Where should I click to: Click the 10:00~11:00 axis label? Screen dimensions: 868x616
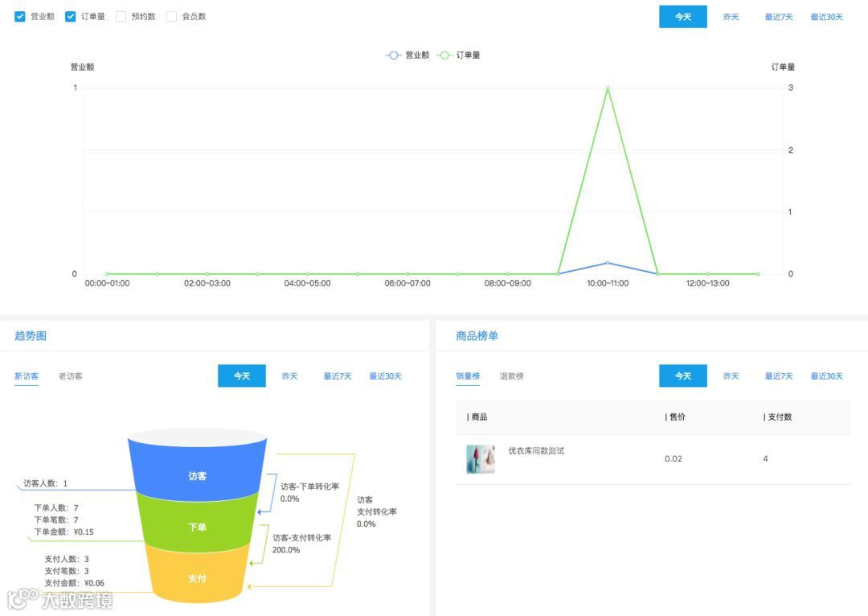[608, 283]
